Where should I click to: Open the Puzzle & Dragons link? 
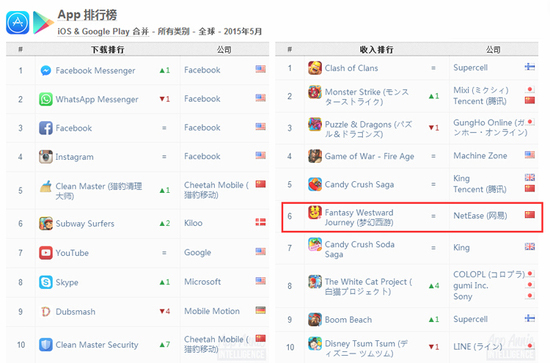tap(368, 129)
